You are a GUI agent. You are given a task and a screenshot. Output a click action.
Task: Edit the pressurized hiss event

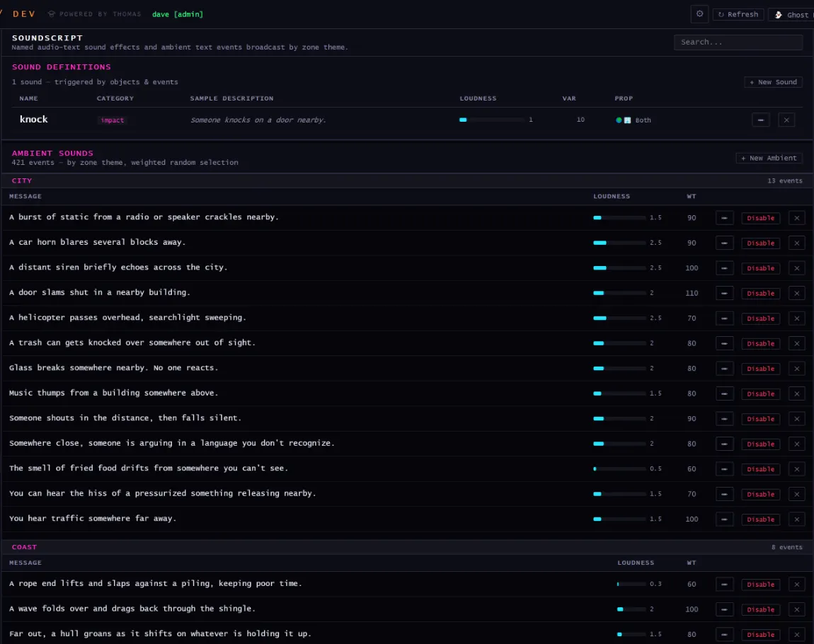point(724,494)
